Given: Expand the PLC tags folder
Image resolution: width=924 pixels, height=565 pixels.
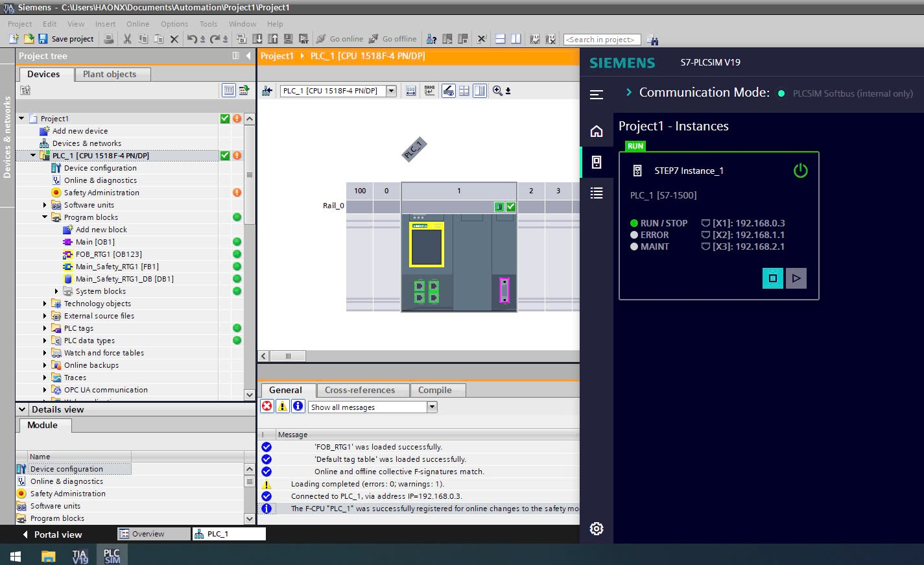Looking at the screenshot, I should 45,328.
